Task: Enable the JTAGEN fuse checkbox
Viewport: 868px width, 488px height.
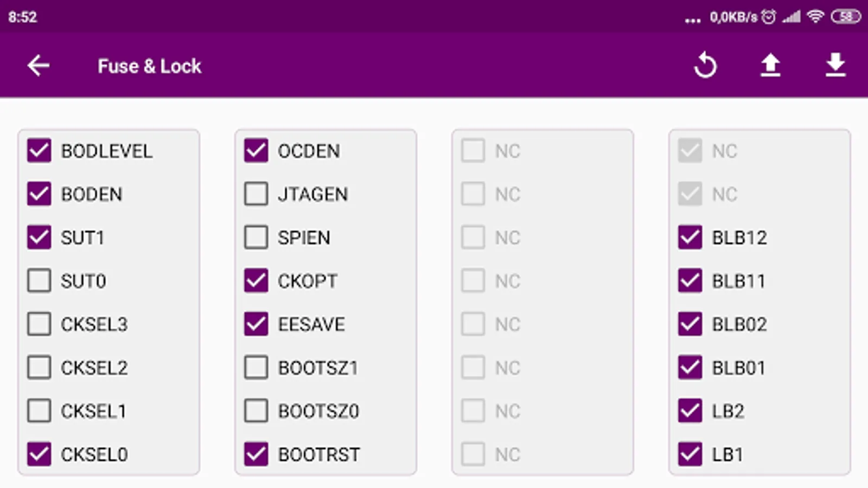Action: pos(256,194)
